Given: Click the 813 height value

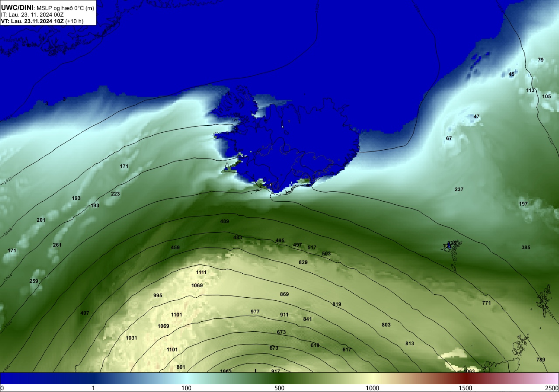Looking at the screenshot, I should [410, 344].
